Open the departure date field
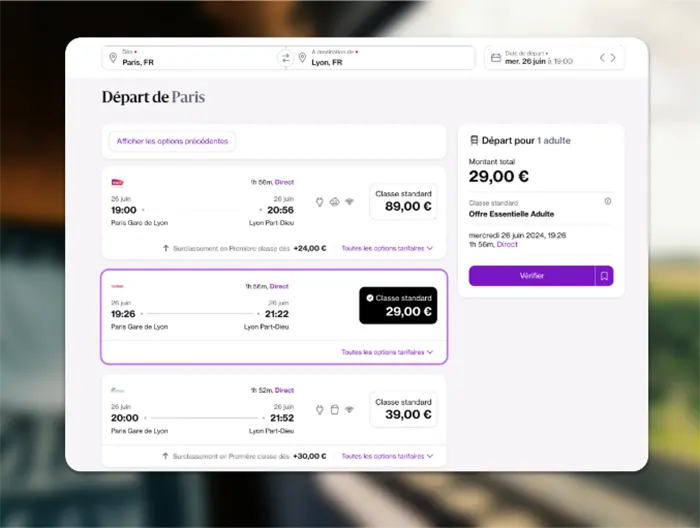This screenshot has height=528, width=700. [x=545, y=58]
